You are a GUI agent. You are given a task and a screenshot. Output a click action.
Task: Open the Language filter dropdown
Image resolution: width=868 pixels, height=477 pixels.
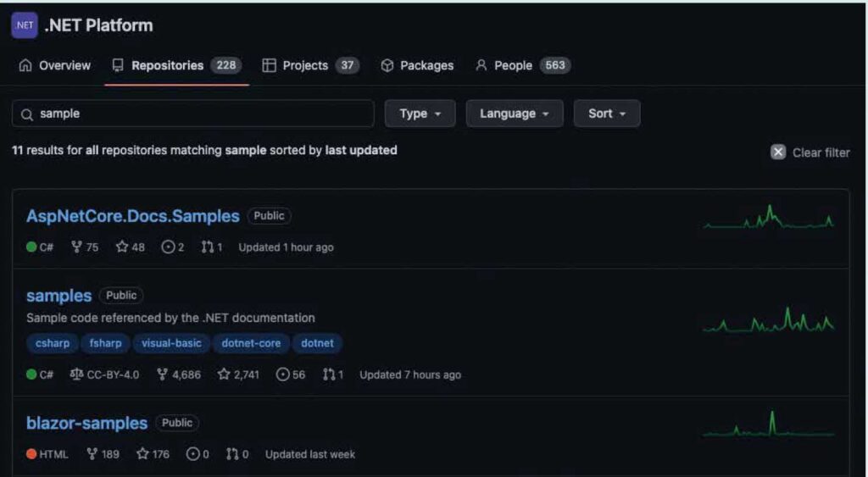[514, 114]
